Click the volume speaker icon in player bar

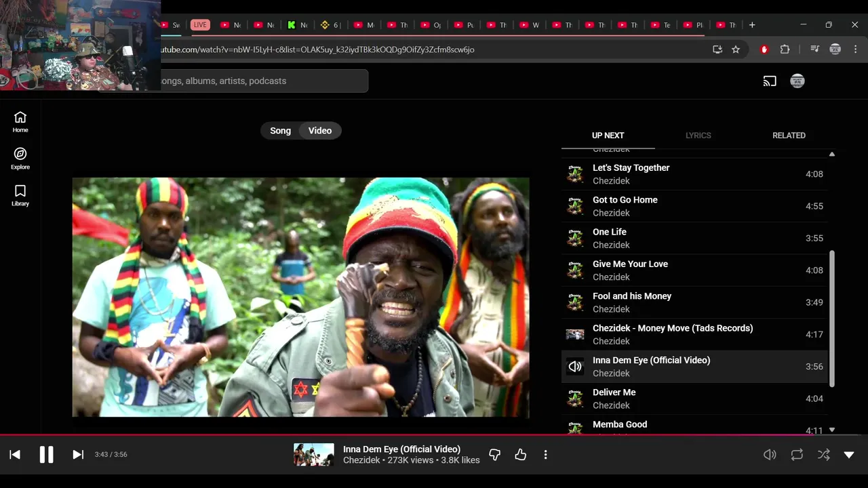pyautogui.click(x=770, y=455)
